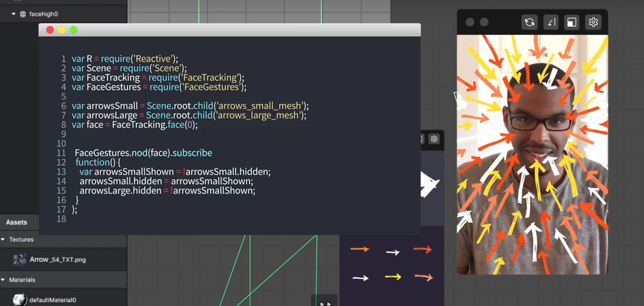Screen dimensions: 644x306
Task: Click the Arrow_54_TXT.png texture icon
Action: click(20, 260)
